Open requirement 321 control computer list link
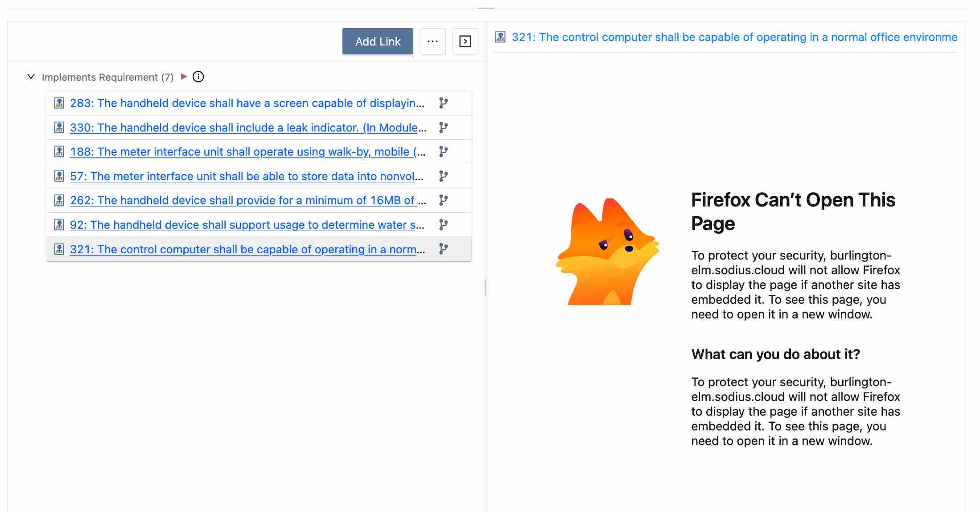 click(247, 249)
